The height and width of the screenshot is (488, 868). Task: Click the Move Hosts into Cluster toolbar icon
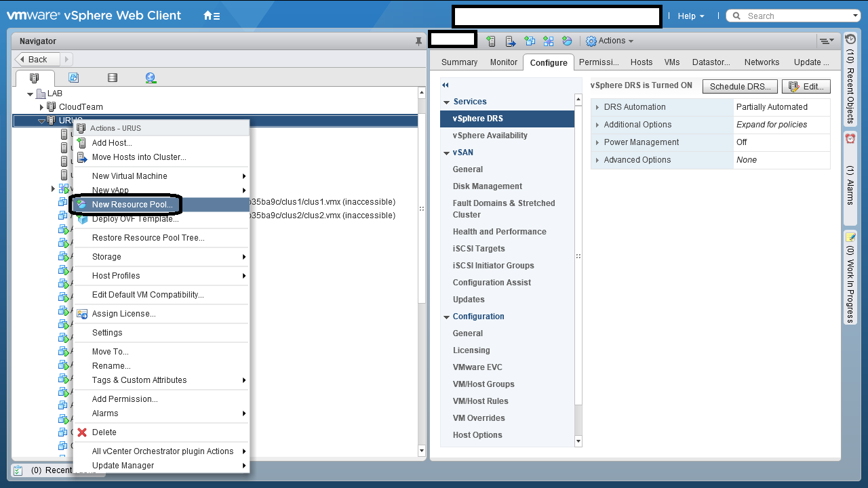pos(511,41)
